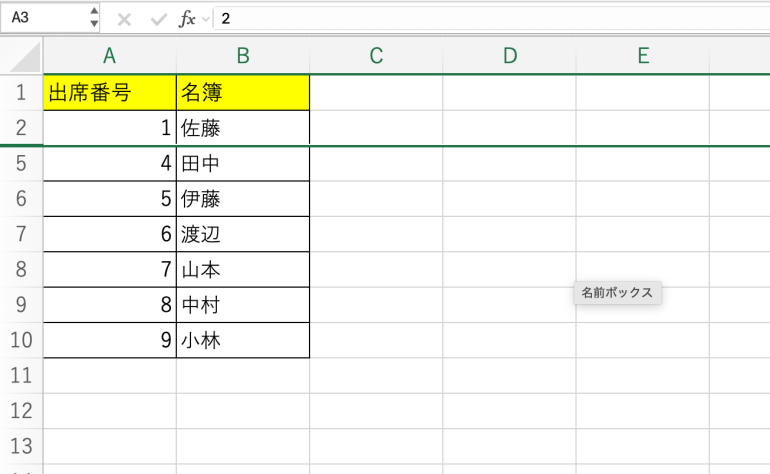Click the confirm entry checkmark icon

click(x=156, y=19)
